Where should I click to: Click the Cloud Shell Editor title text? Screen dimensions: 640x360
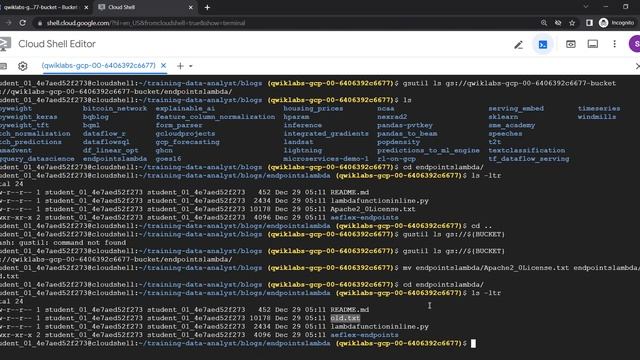[57, 44]
